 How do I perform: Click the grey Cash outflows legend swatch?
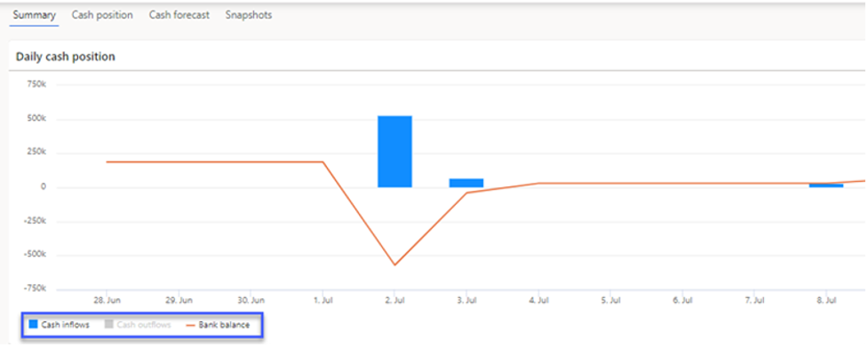pyautogui.click(x=108, y=324)
